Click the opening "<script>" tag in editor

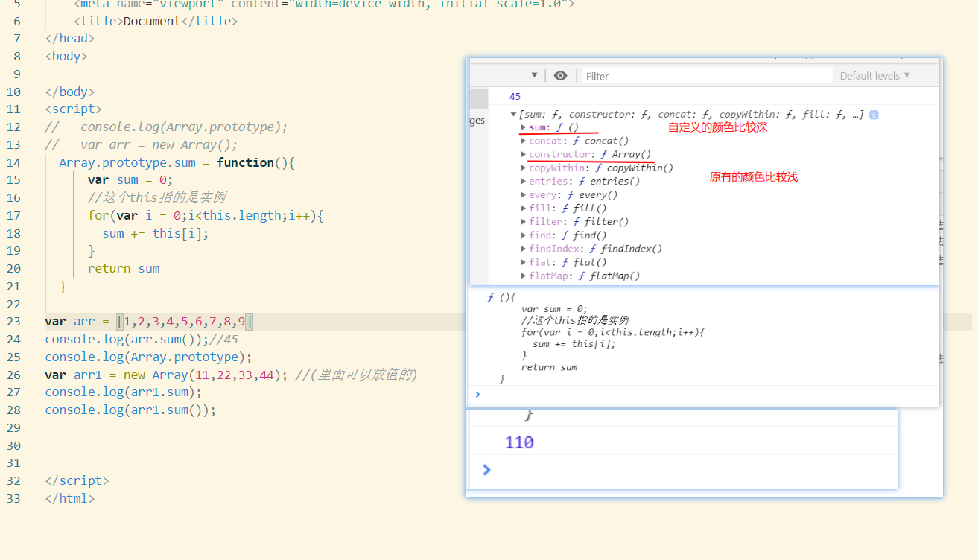pos(73,109)
